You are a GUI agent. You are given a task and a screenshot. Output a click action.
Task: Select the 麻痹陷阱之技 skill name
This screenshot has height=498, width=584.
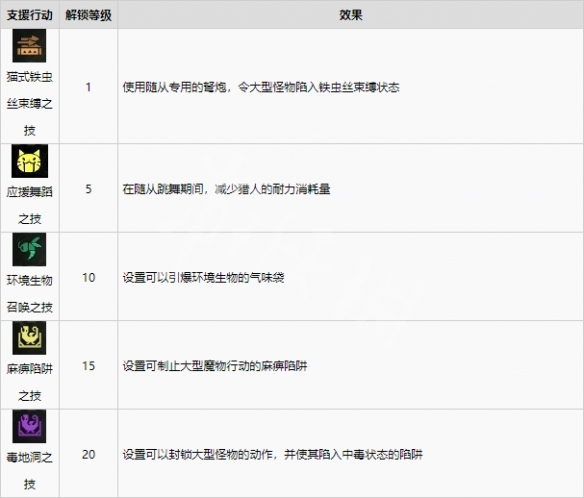pos(29,382)
